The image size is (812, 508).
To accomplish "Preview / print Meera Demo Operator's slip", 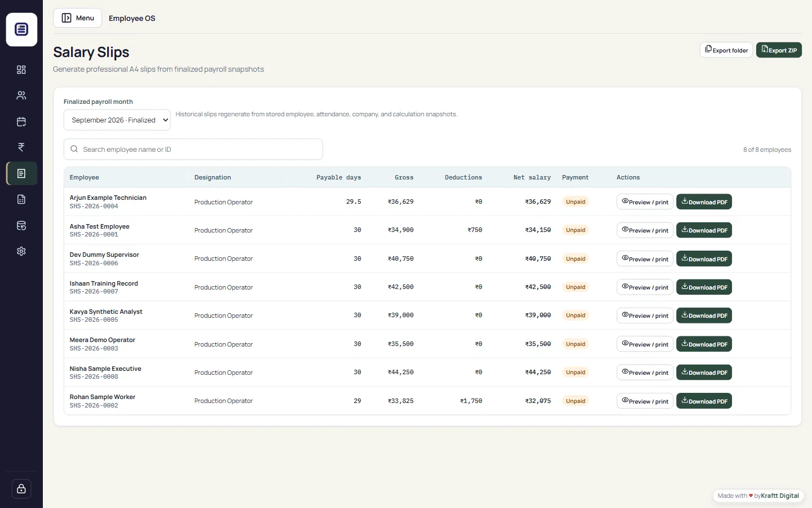I will point(645,344).
